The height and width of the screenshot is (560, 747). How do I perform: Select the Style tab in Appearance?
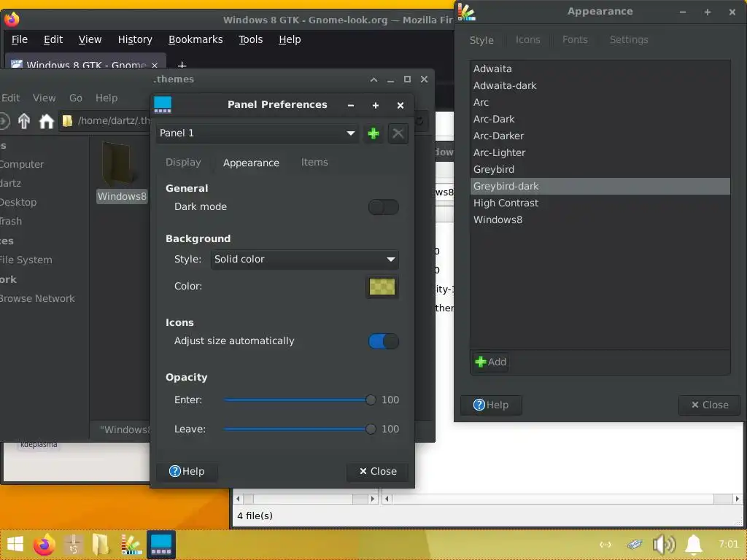[x=481, y=41]
